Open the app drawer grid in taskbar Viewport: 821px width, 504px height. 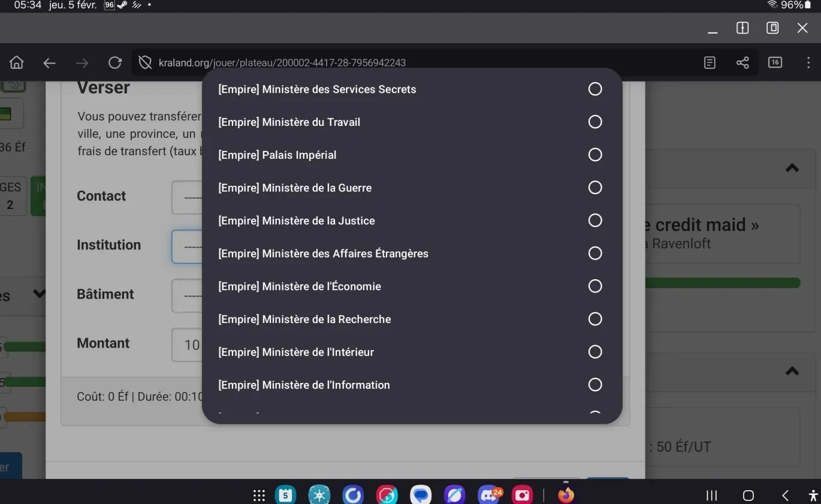click(259, 496)
